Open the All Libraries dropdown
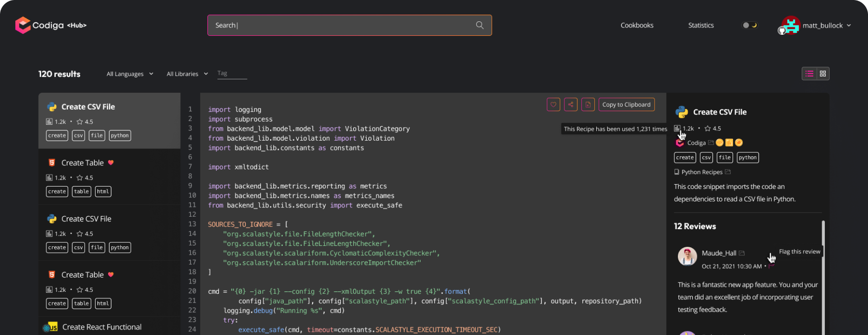 (187, 74)
